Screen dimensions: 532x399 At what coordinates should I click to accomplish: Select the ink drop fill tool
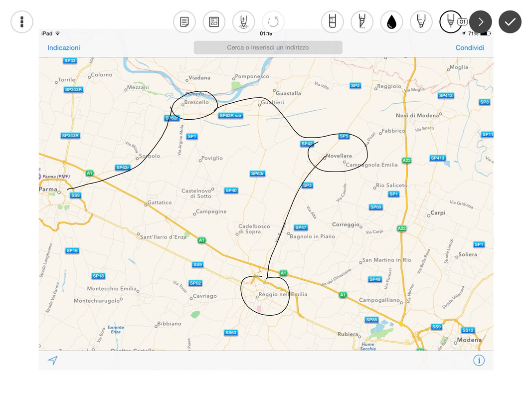point(391,22)
